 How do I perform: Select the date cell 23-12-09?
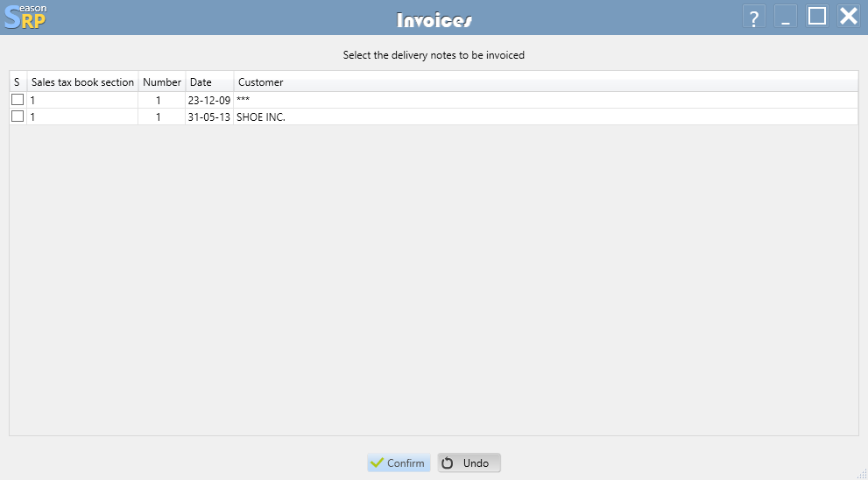(x=209, y=100)
